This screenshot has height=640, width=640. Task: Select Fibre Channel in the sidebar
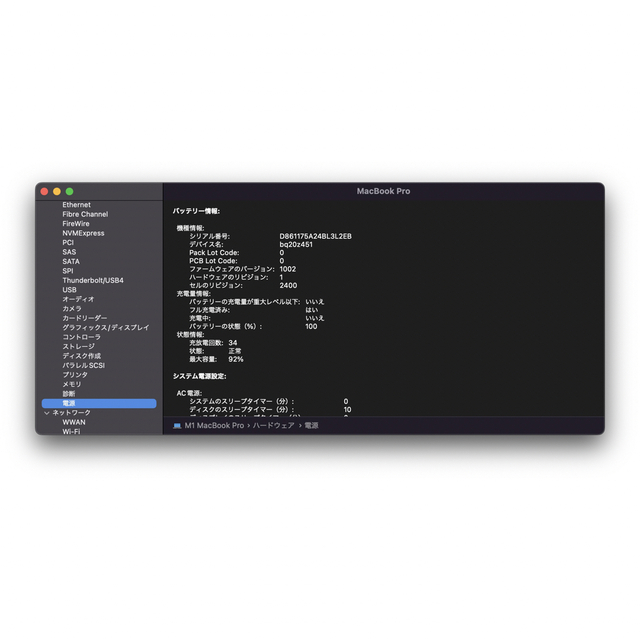[85, 214]
